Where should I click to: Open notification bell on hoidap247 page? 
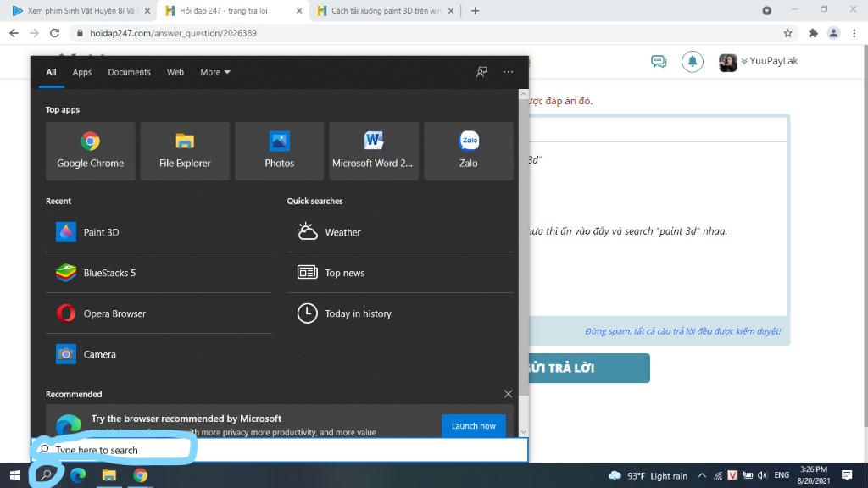692,61
